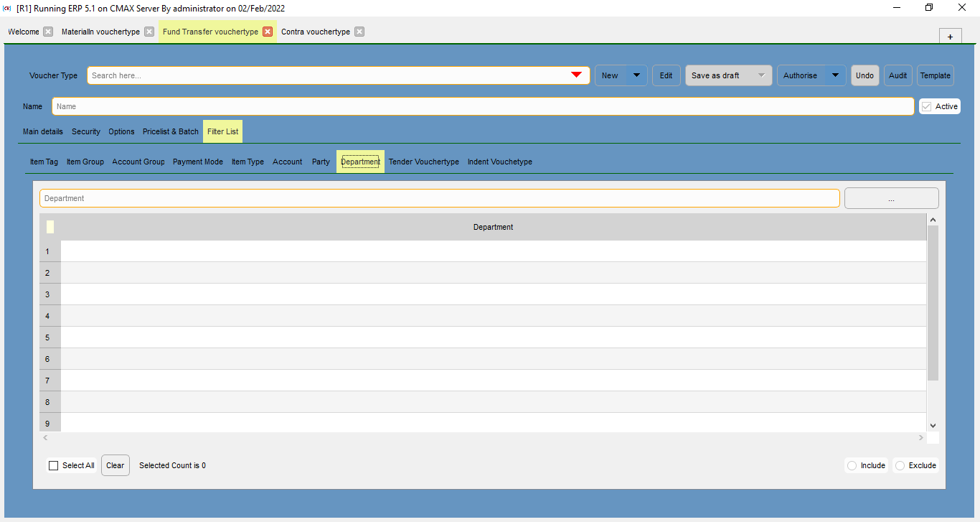Focus the Department filter input
Screen dimensions: 980x522
(439, 198)
